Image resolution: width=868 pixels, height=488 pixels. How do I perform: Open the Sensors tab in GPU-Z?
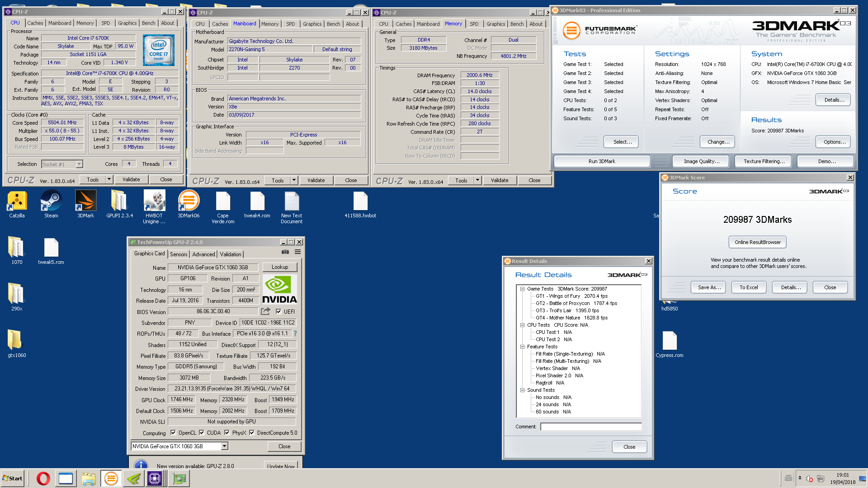179,254
